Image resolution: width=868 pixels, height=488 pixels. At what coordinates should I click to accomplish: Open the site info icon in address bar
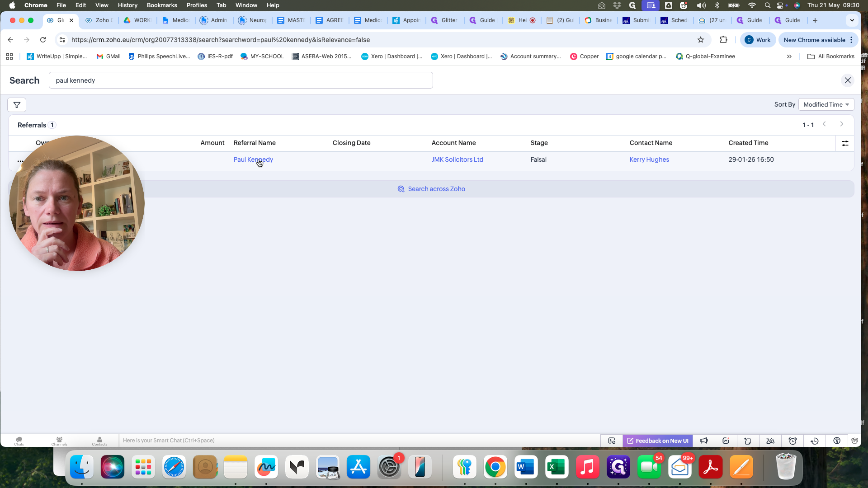click(62, 40)
